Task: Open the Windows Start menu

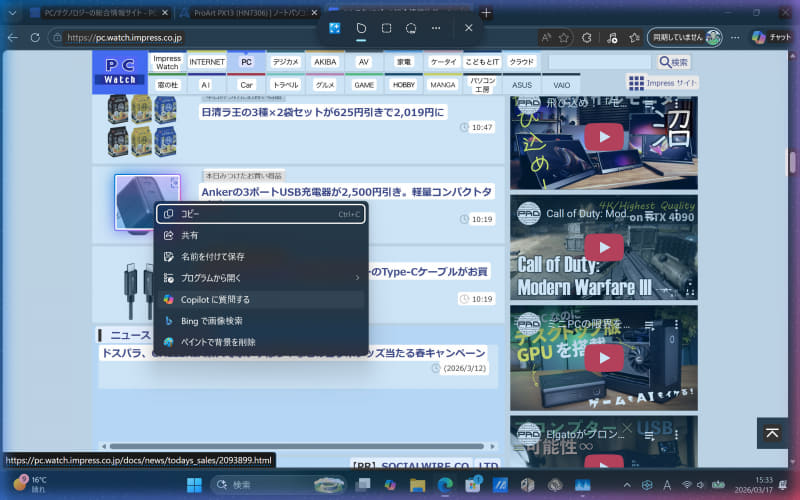Action: [x=194, y=485]
